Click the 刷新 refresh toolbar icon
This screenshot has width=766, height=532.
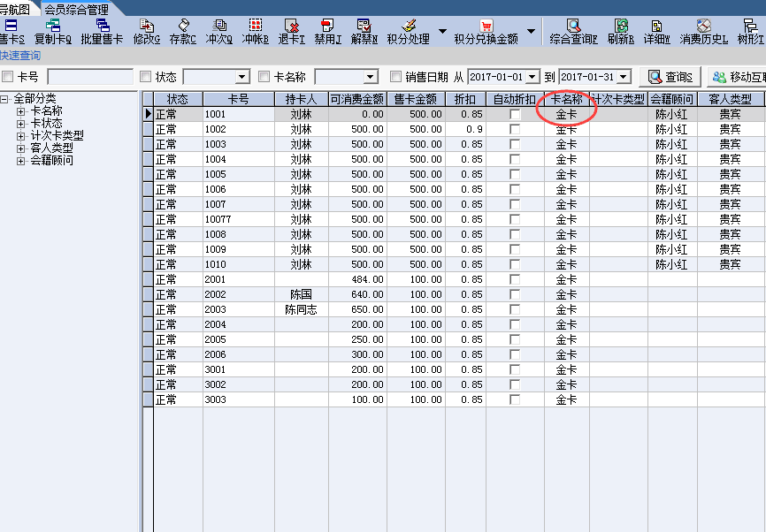coord(621,32)
